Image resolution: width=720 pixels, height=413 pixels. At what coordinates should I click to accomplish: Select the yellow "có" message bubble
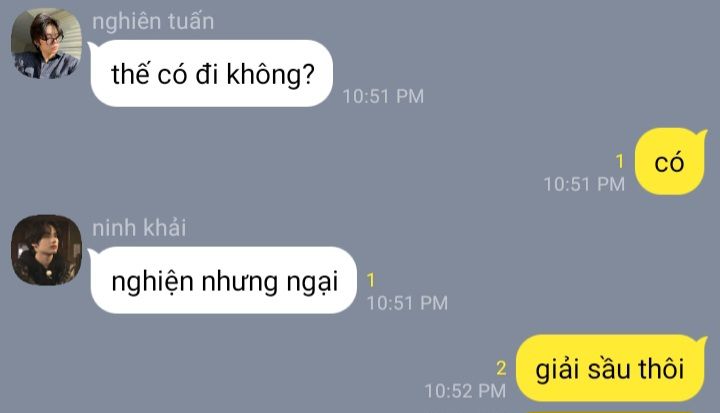coord(670,162)
